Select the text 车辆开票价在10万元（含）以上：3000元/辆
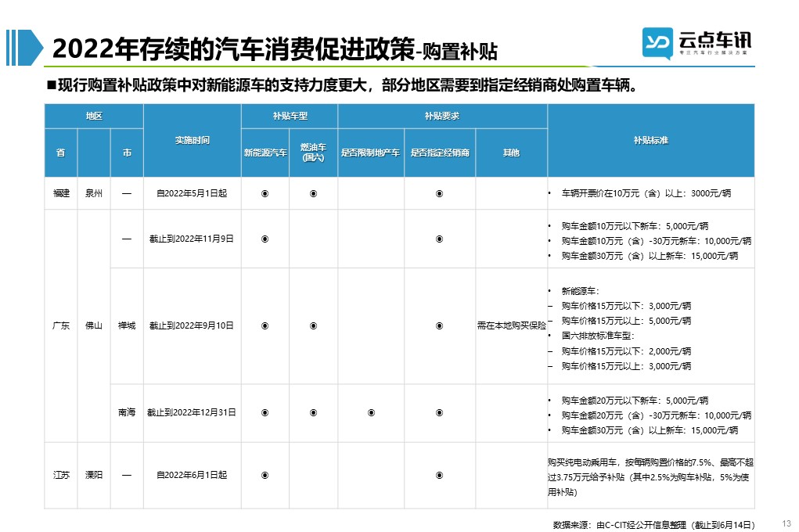 tap(646, 193)
